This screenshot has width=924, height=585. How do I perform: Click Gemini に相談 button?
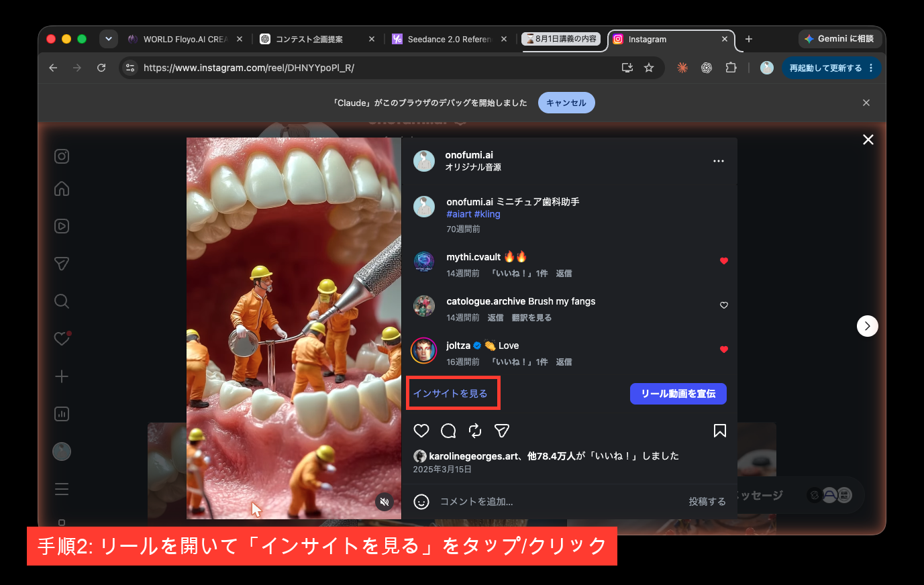coord(839,39)
